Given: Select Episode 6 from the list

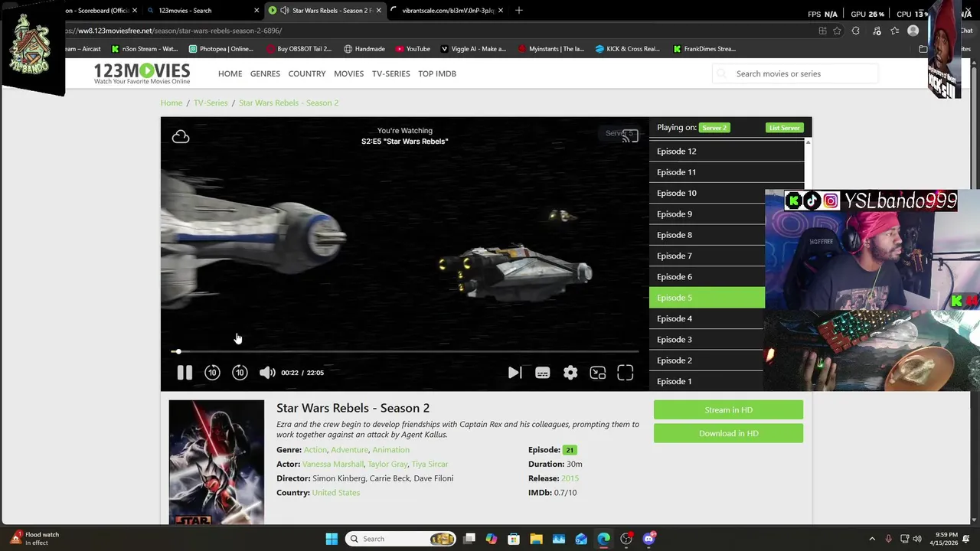Looking at the screenshot, I should click(707, 277).
